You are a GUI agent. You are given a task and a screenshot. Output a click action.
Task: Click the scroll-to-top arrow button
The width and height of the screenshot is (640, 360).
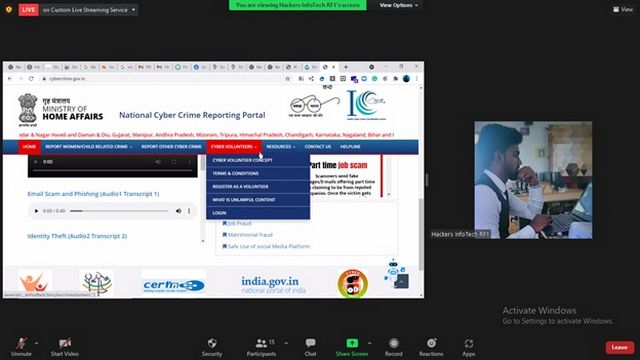pos(401,281)
